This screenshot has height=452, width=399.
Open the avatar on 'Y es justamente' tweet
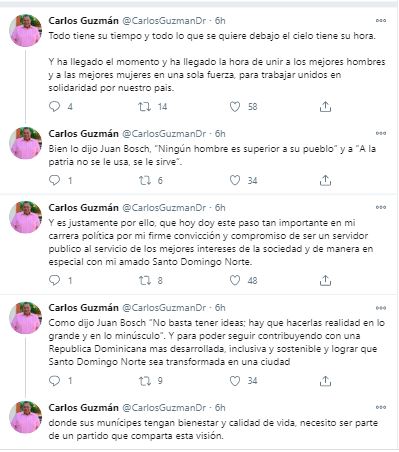[x=26, y=217]
